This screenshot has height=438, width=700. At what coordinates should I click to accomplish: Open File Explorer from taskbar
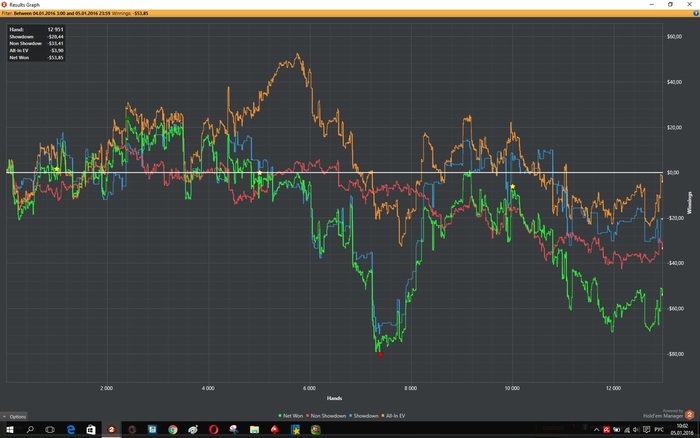[x=254, y=430]
